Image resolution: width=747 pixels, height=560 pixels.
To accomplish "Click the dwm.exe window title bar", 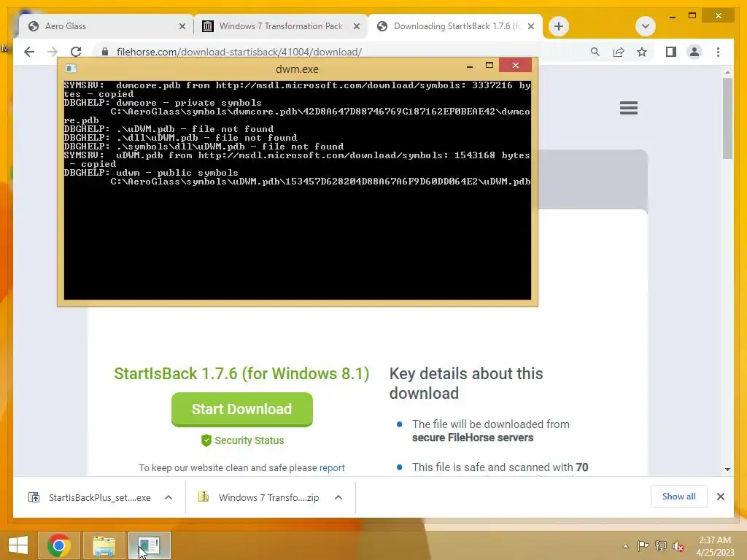I will point(297,69).
